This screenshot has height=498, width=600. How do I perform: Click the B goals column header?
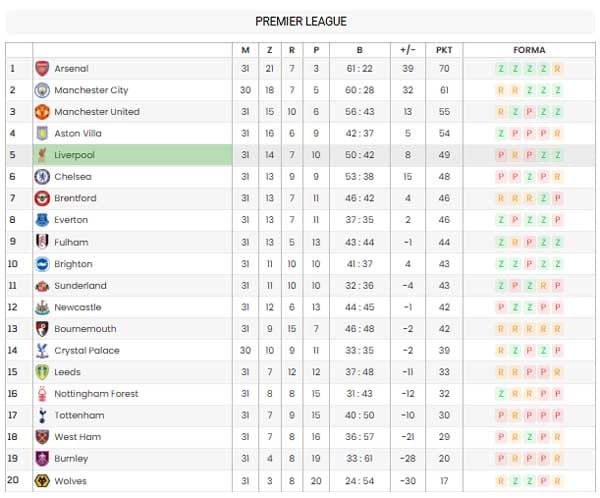(x=359, y=50)
